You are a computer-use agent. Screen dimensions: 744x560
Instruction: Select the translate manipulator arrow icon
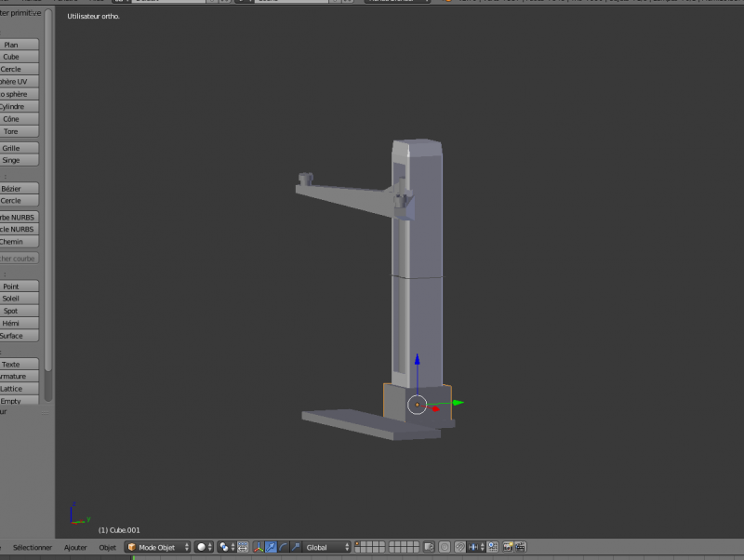point(271,547)
